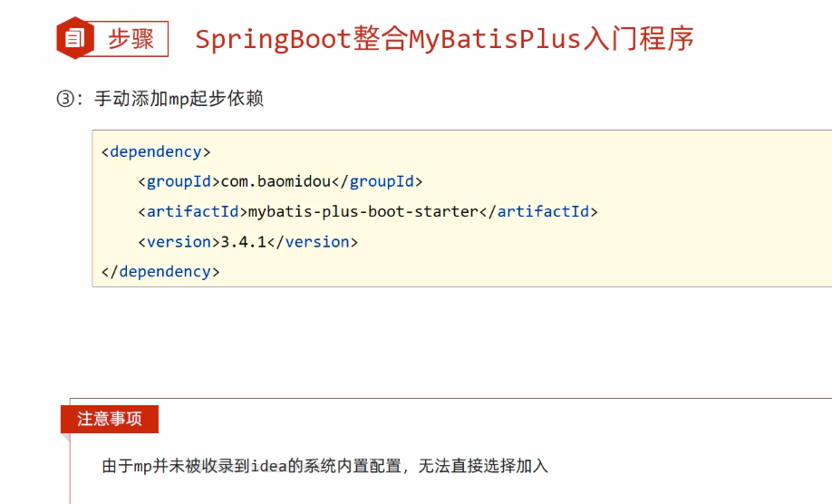
Task: Click the word idea in the note
Action: pos(271,467)
